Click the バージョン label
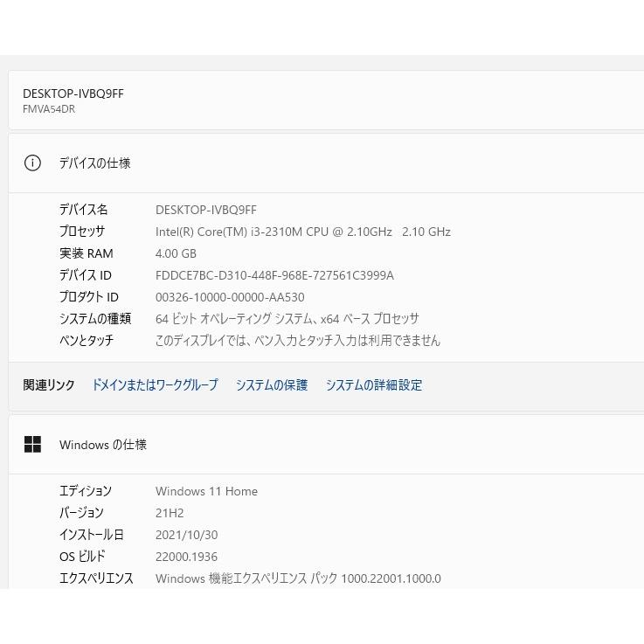The height and width of the screenshot is (644, 644). pyautogui.click(x=81, y=513)
